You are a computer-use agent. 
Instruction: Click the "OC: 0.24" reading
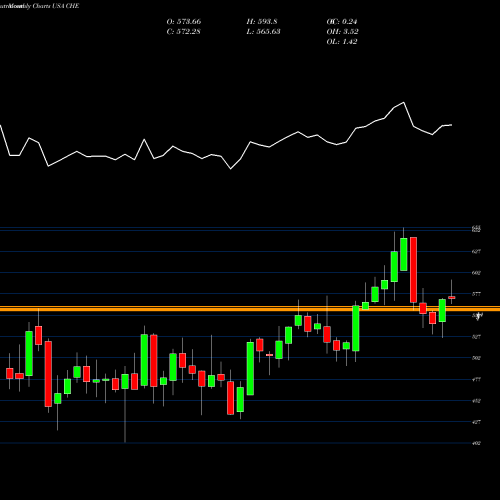coord(342,22)
